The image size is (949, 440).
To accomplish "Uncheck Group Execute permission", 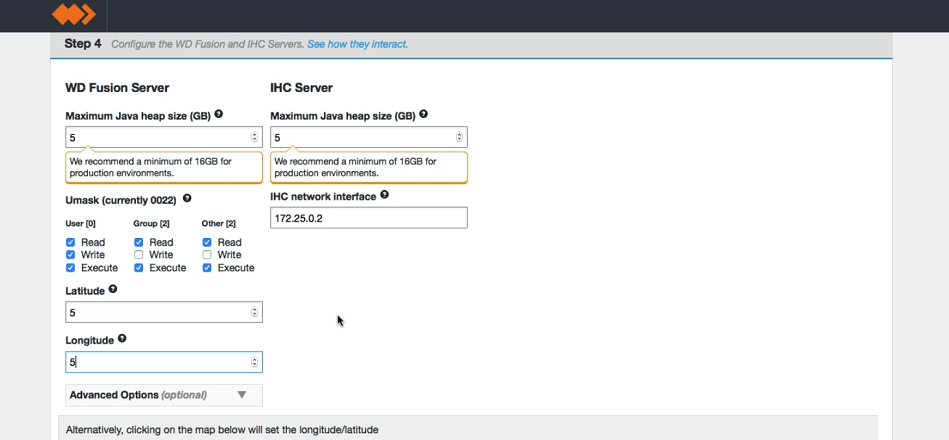I will tap(139, 268).
